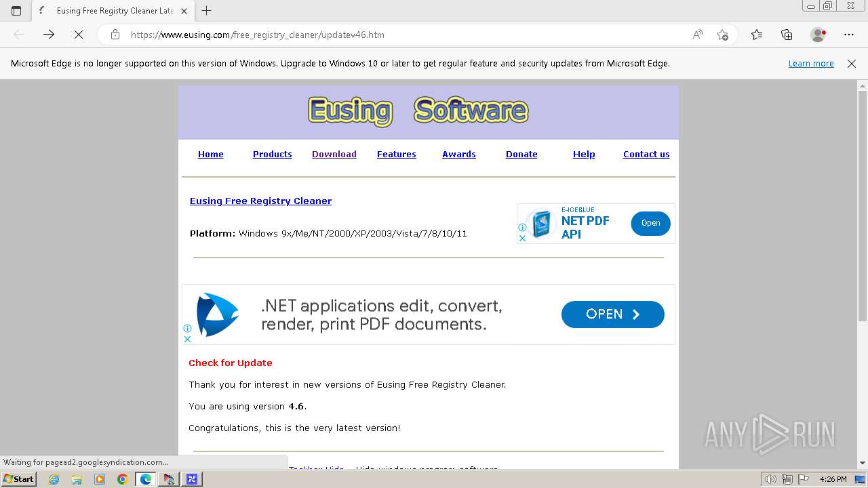Open File Explorer from taskbar
The image size is (868, 488).
coord(77,479)
